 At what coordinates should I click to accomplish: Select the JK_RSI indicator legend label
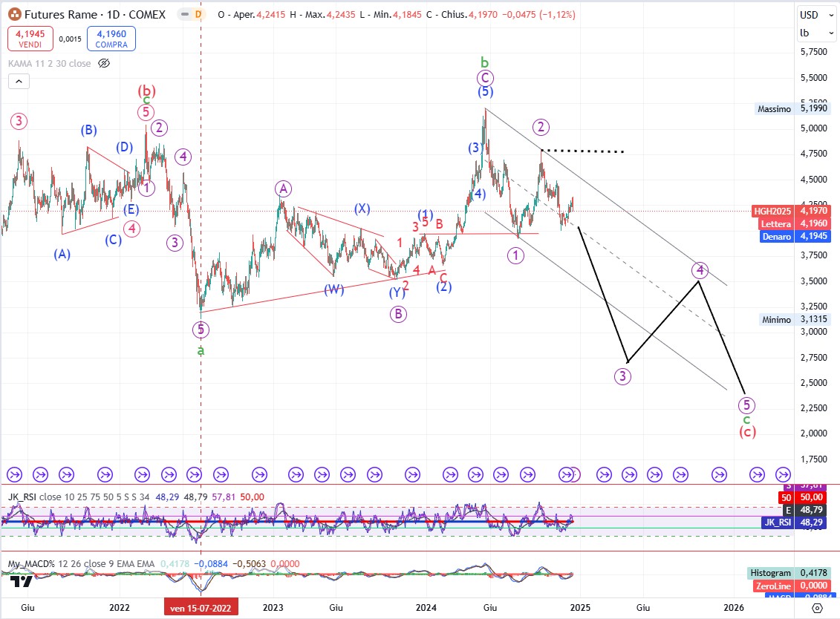pyautogui.click(x=23, y=497)
